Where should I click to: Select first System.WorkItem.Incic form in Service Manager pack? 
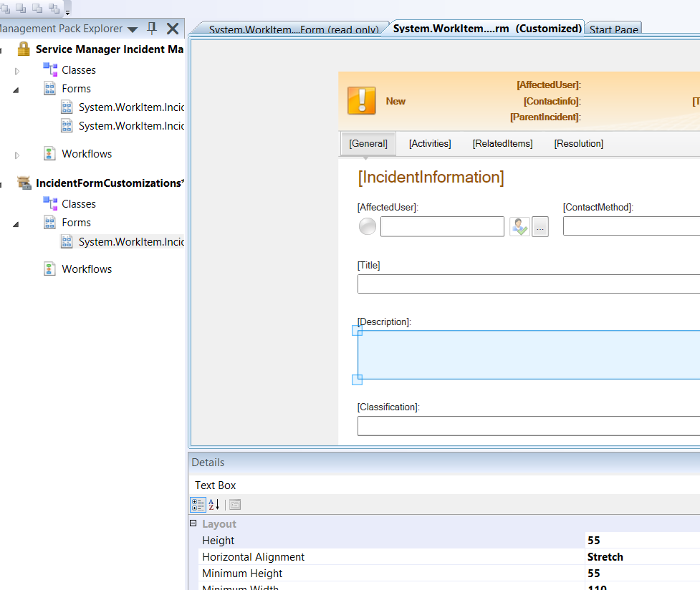click(x=131, y=107)
